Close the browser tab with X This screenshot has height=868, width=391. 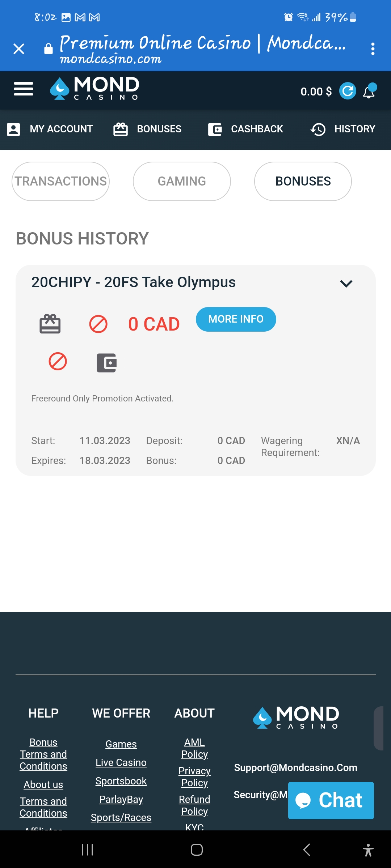pos(19,49)
